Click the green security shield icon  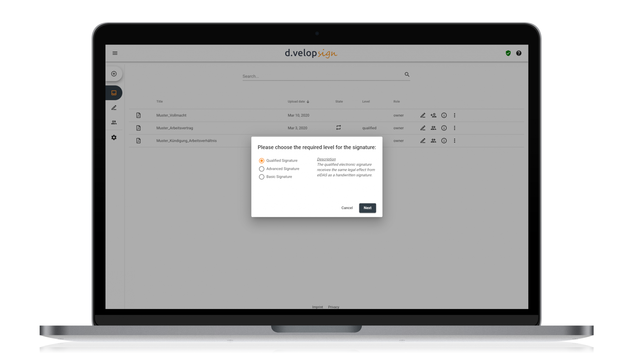pos(508,53)
